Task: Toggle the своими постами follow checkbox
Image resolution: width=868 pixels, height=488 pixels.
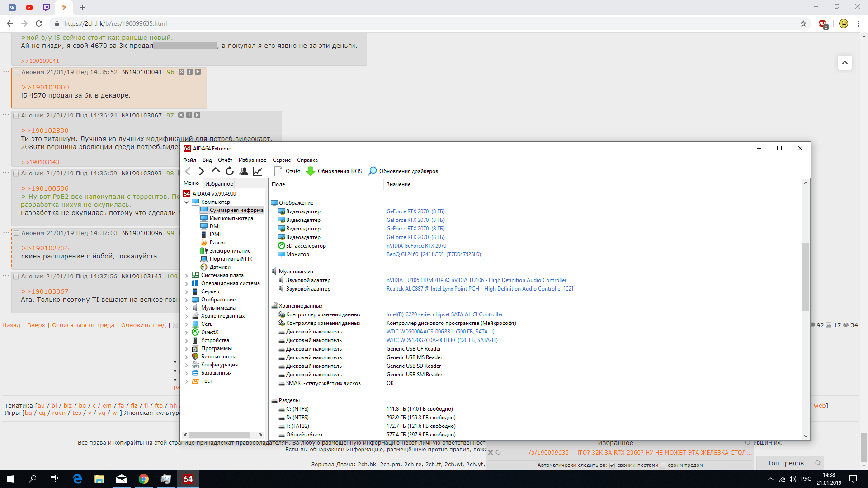Action: click(x=612, y=465)
